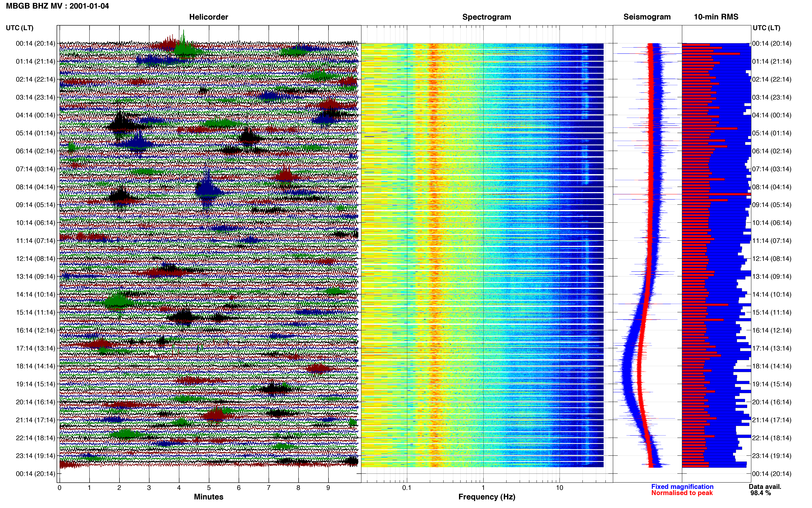Click the long red RMS bar near 08:14
Image resolution: width=812 pixels, height=508 pixels.
(x=716, y=194)
